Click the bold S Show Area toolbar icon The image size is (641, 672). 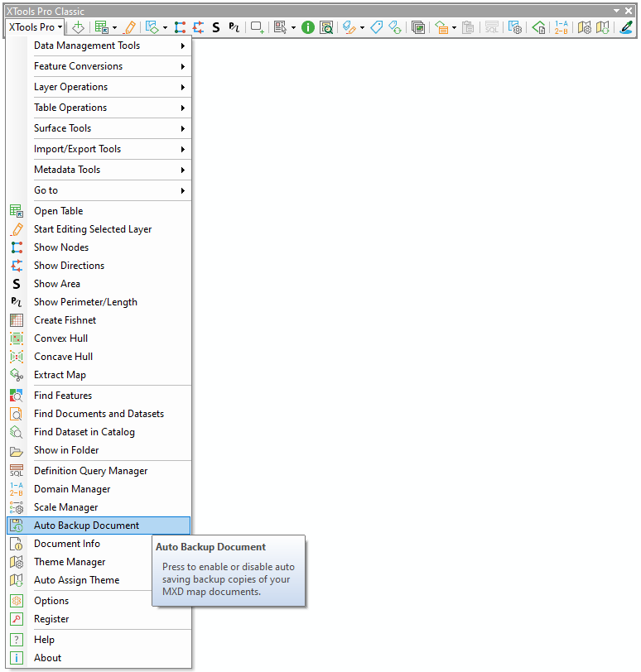(216, 27)
